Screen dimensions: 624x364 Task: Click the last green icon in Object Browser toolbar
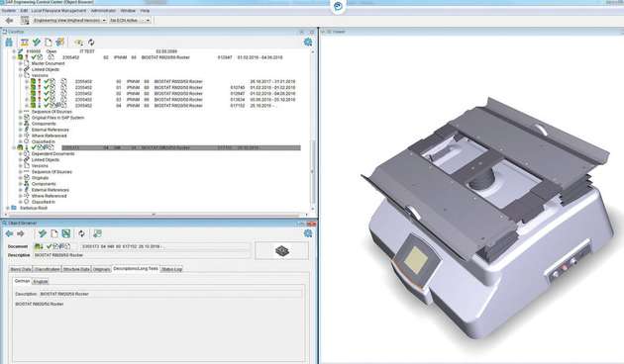[97, 233]
